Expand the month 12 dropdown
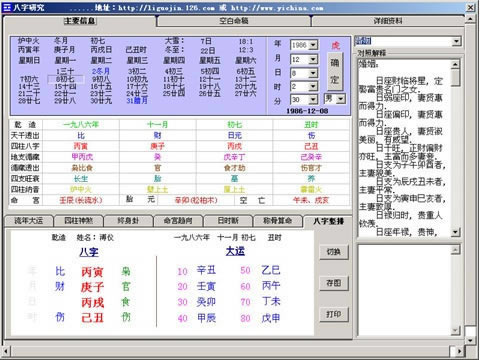 coord(313,60)
